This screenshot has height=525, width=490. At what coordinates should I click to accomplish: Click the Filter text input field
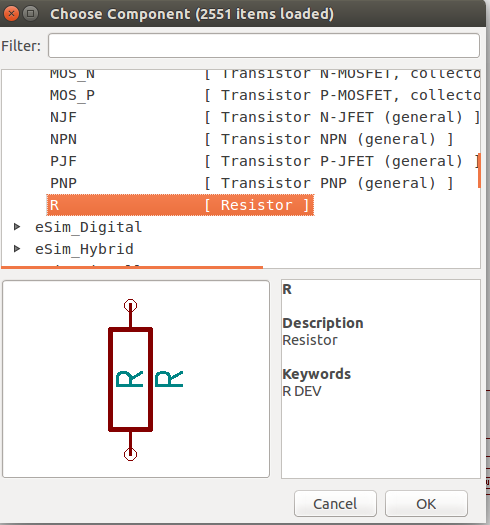click(x=264, y=46)
